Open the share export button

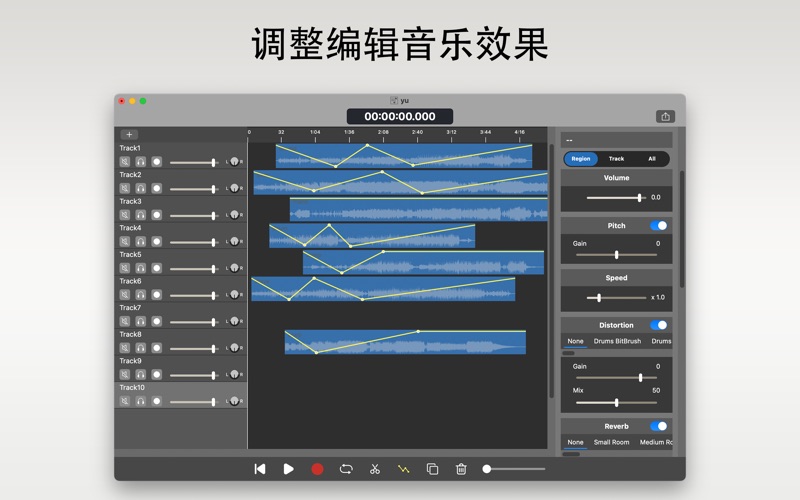(665, 116)
